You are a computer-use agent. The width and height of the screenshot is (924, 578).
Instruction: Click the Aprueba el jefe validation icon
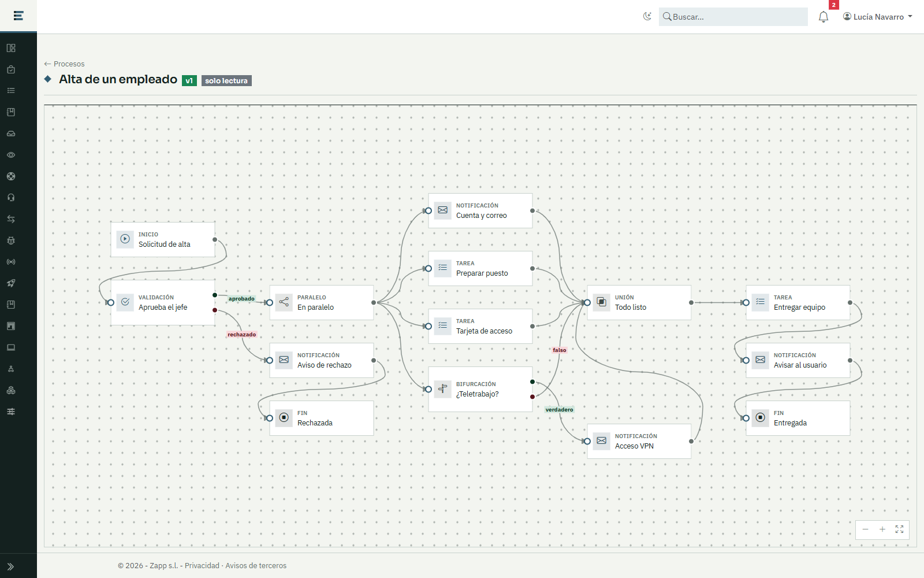tap(125, 302)
